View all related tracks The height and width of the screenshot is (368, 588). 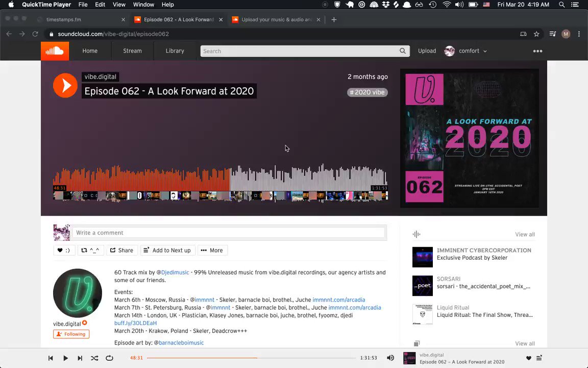click(x=525, y=234)
